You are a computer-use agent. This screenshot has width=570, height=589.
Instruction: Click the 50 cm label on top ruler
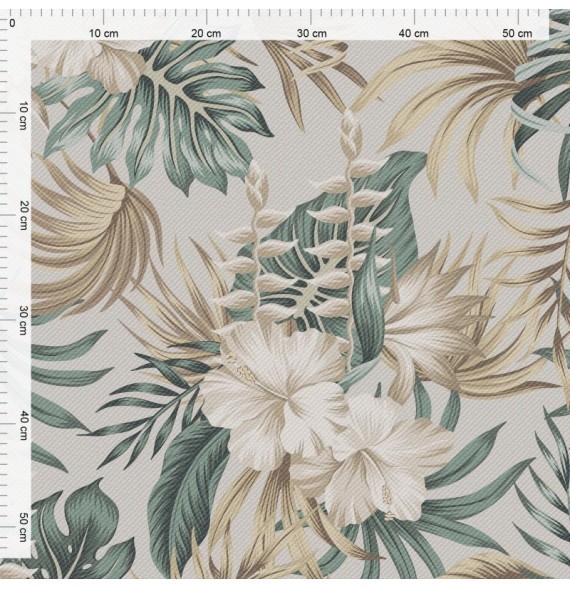point(517,33)
